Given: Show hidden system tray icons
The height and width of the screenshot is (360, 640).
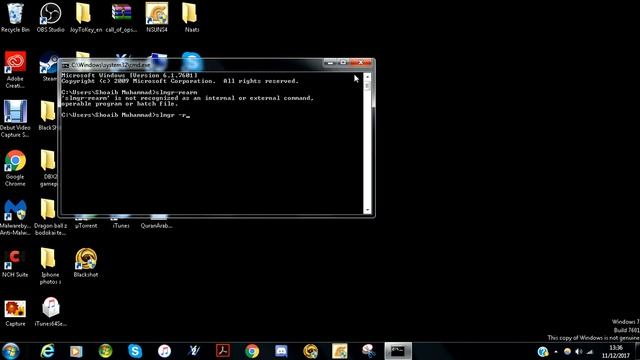Looking at the screenshot, I should [x=556, y=352].
